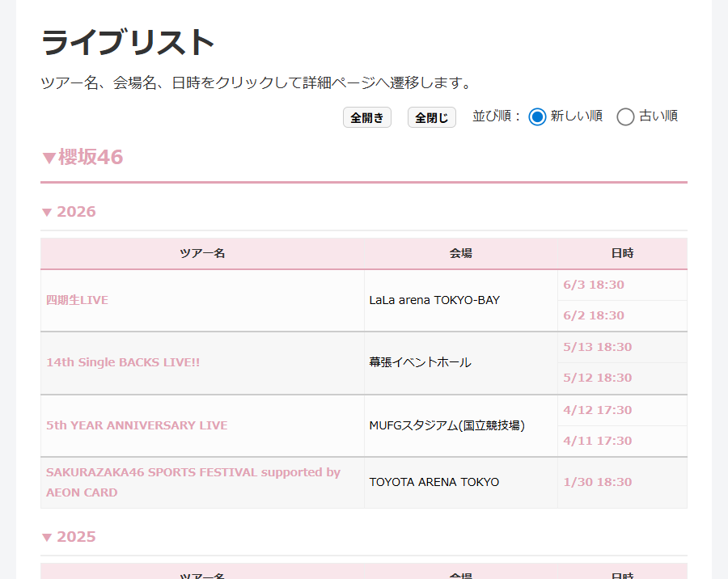Open 5th YEAR ANNIVERSARY LIVE link
This screenshot has width=728, height=579.
pyautogui.click(x=137, y=425)
